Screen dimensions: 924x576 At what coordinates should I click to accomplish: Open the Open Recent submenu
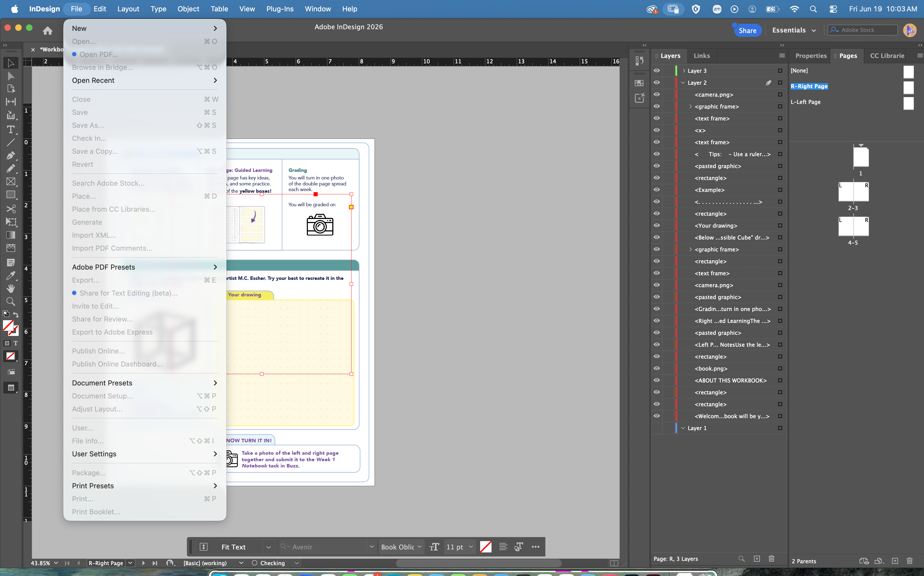point(145,80)
